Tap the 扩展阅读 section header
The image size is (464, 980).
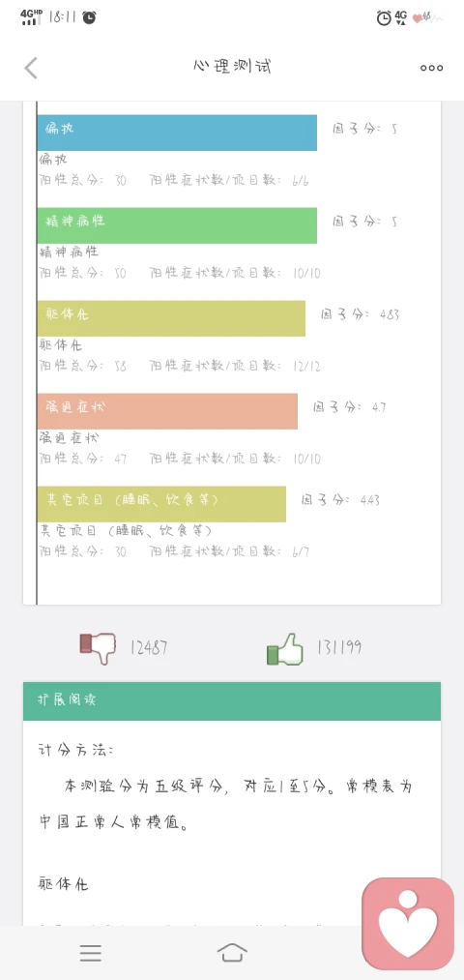pos(232,701)
